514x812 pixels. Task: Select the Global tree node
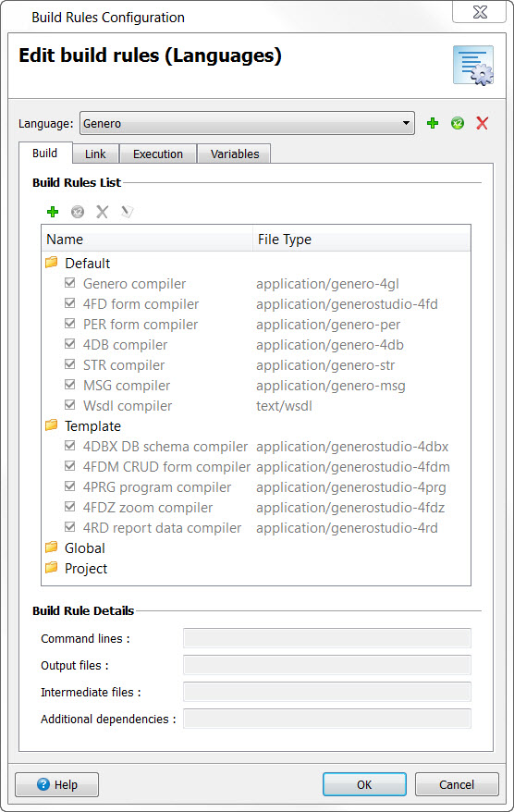[x=85, y=547]
